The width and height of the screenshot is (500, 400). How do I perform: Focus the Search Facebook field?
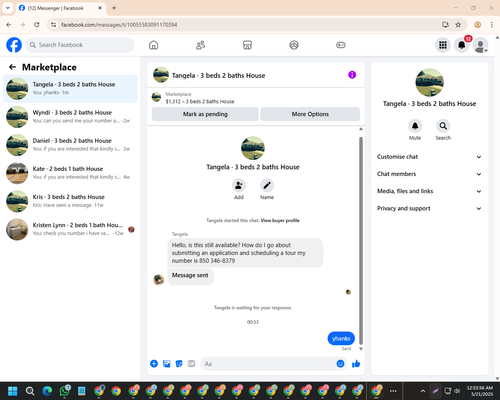point(80,45)
